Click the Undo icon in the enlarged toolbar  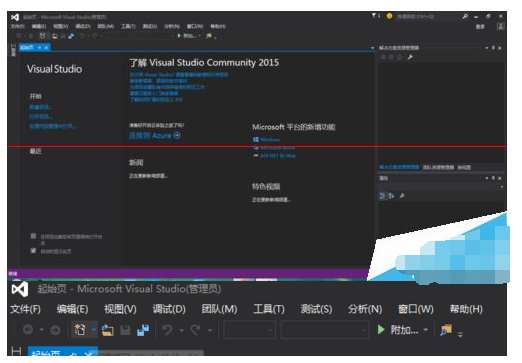coord(167,330)
